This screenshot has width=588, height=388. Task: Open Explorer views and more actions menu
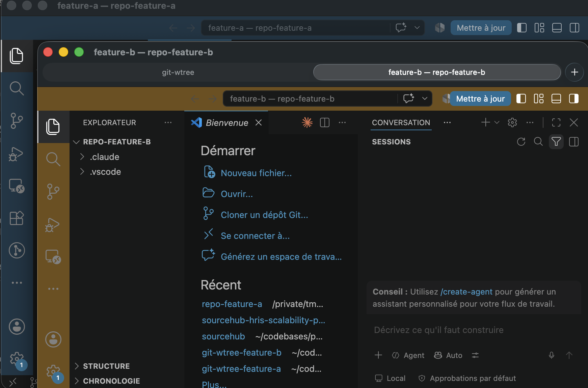point(168,122)
